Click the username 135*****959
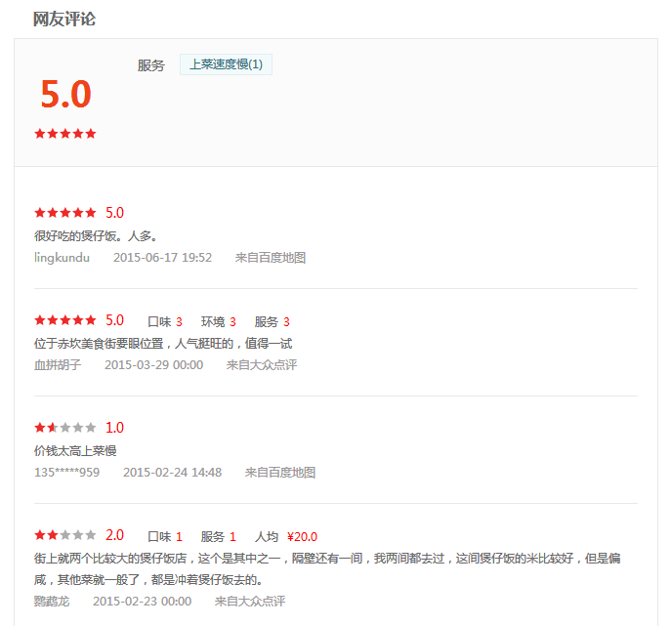Image resolution: width=672 pixels, height=626 pixels. [66, 473]
